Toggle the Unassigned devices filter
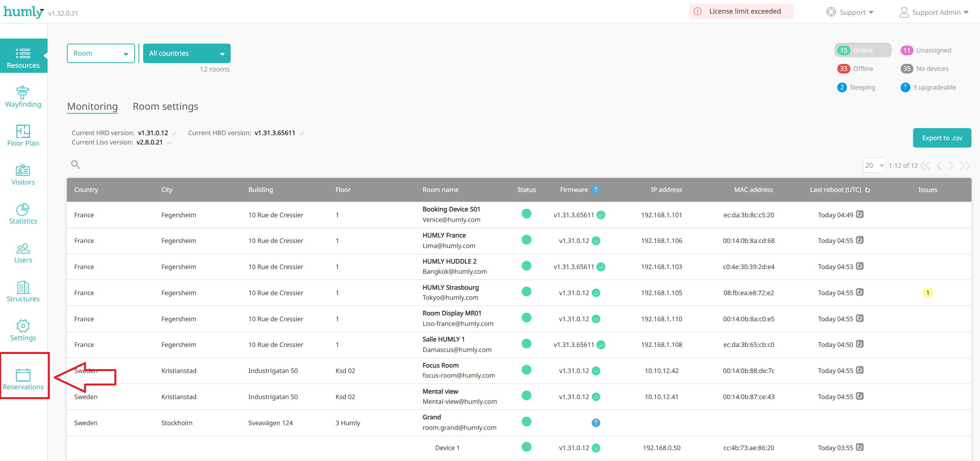 926,50
